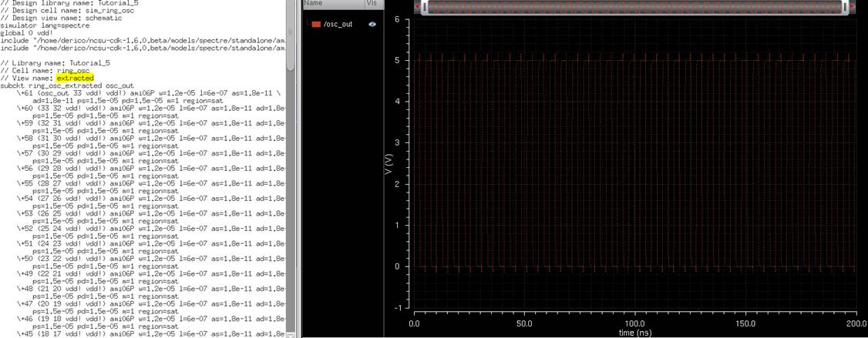This screenshot has height=338, width=868.
Task: Grab the left handle of zoom slider
Action: point(426,7)
